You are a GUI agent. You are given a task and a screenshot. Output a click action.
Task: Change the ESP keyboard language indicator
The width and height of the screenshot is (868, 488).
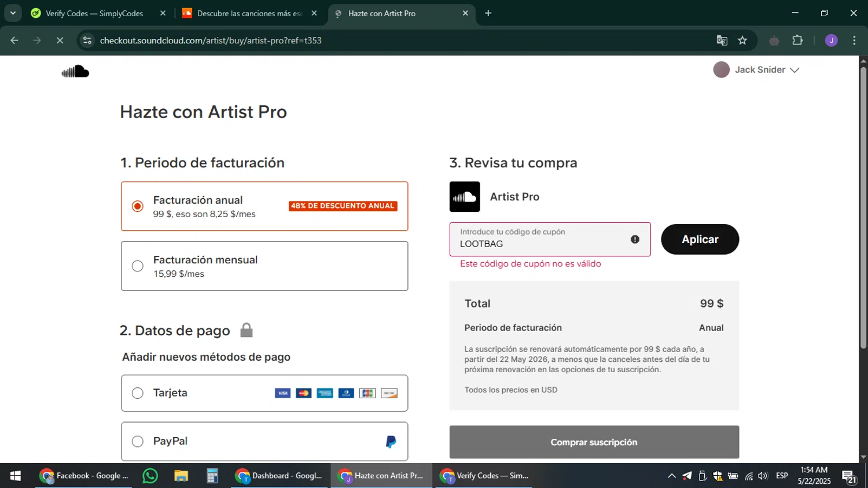coord(782,476)
